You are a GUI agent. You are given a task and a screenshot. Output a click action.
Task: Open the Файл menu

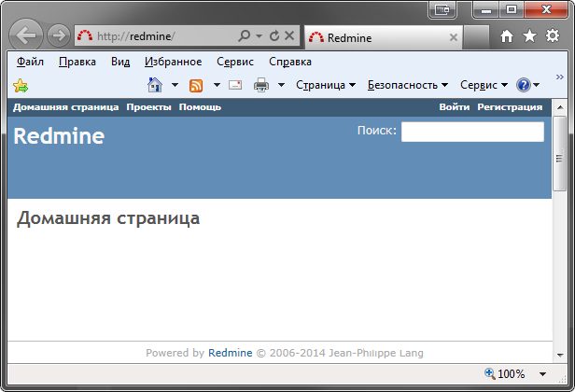pyautogui.click(x=30, y=62)
